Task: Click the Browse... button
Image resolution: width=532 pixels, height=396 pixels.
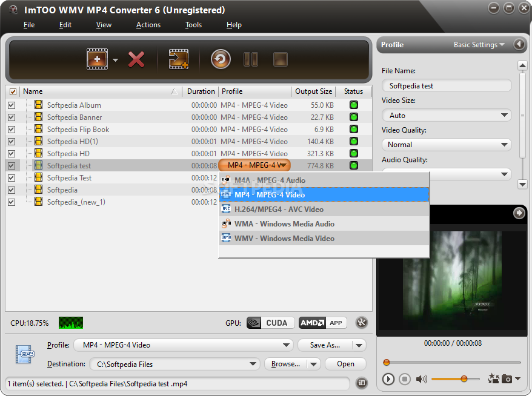Action: (x=285, y=364)
